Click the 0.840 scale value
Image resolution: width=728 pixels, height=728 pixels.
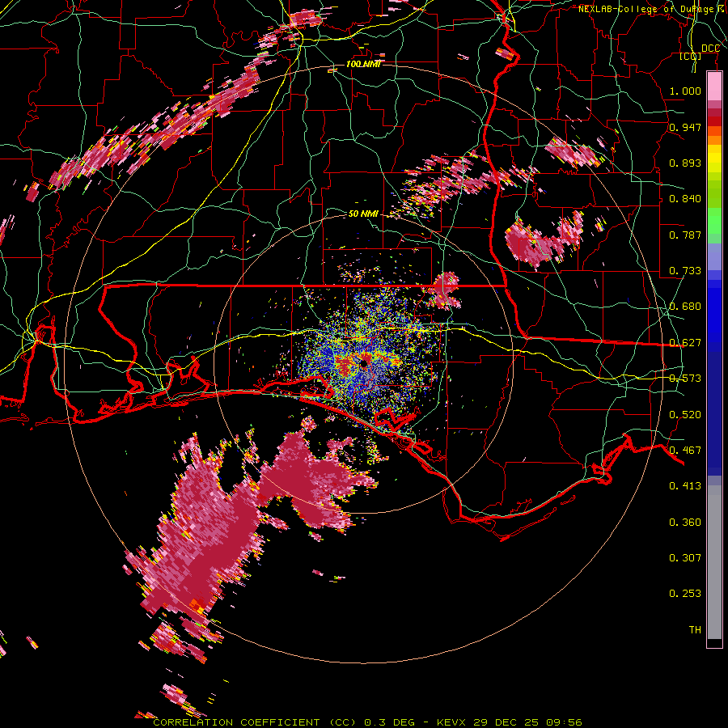685,199
